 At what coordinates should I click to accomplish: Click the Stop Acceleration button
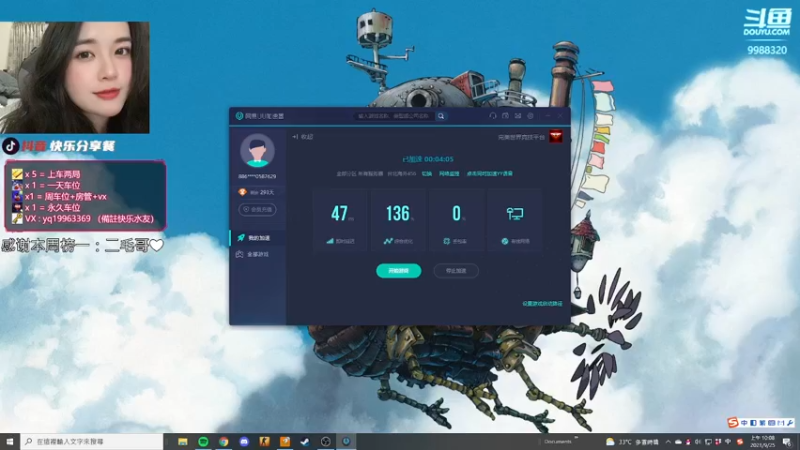(456, 271)
